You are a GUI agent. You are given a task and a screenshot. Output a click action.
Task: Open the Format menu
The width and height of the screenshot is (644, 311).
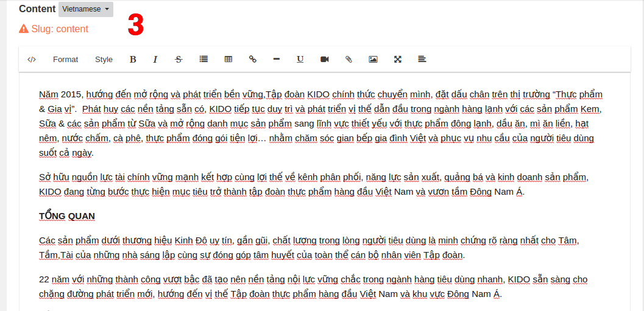[65, 60]
